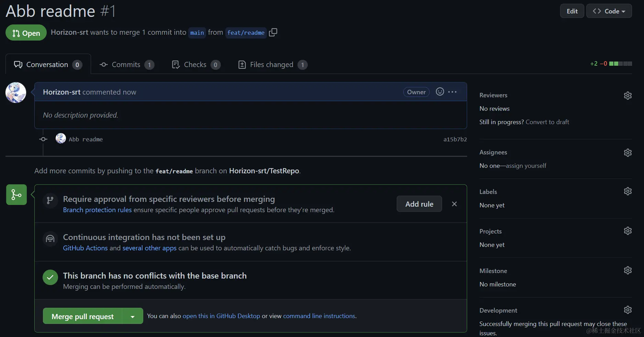Viewport: 644px width, 337px height.
Task: Add an emoji reaction to the comment
Action: 440,91
